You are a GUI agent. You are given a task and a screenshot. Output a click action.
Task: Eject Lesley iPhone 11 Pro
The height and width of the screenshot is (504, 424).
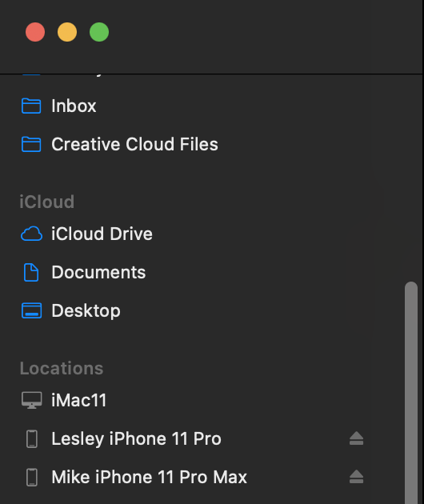coord(356,438)
